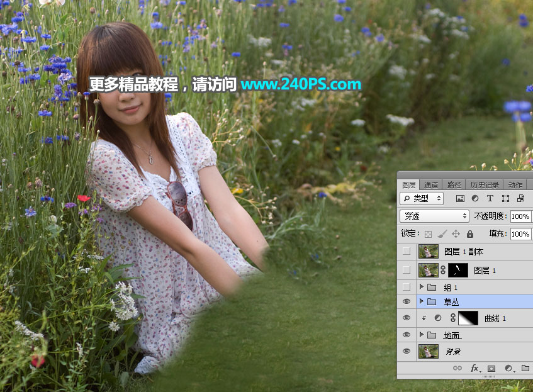Click link layers icon at panel bottom

pyautogui.click(x=457, y=368)
